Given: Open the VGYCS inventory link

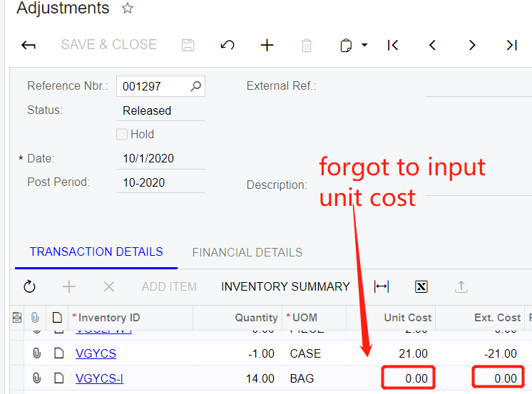Looking at the screenshot, I should coord(96,353).
